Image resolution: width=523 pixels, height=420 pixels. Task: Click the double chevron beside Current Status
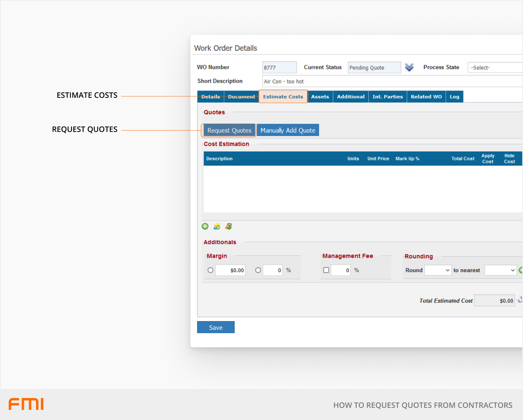coord(409,67)
